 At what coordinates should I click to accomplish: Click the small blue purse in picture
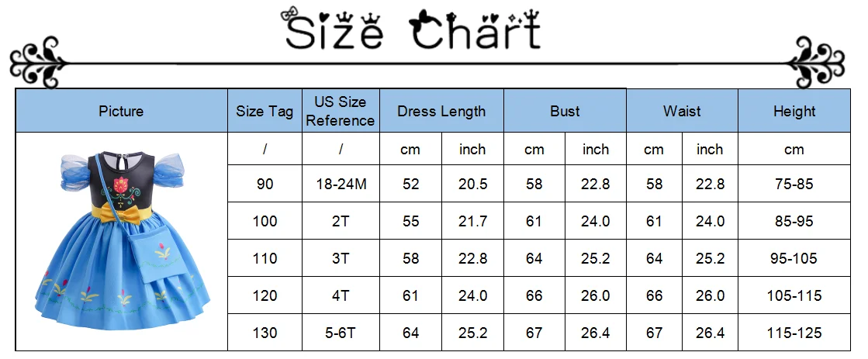tap(152, 257)
